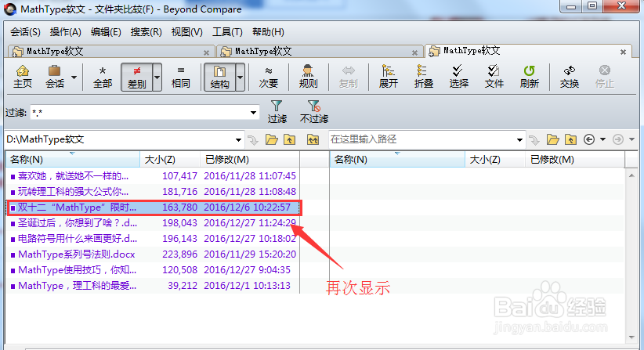
Task: Sort left pane by 已修改(M) column
Action: pyautogui.click(x=250, y=160)
